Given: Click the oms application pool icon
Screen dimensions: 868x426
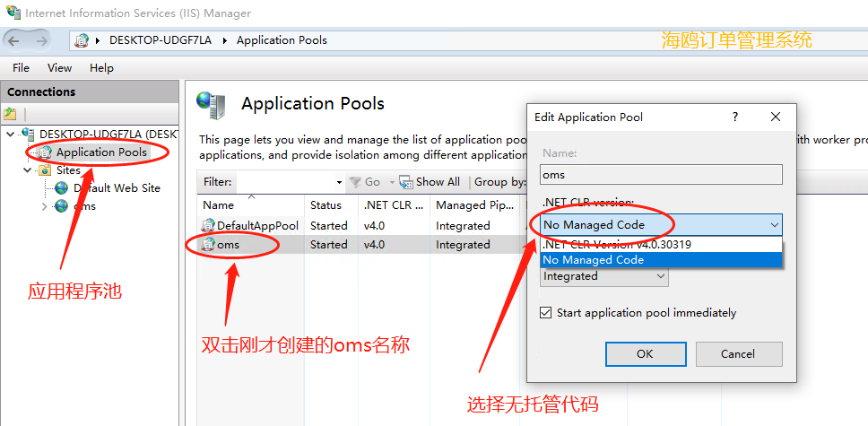Looking at the screenshot, I should [208, 244].
